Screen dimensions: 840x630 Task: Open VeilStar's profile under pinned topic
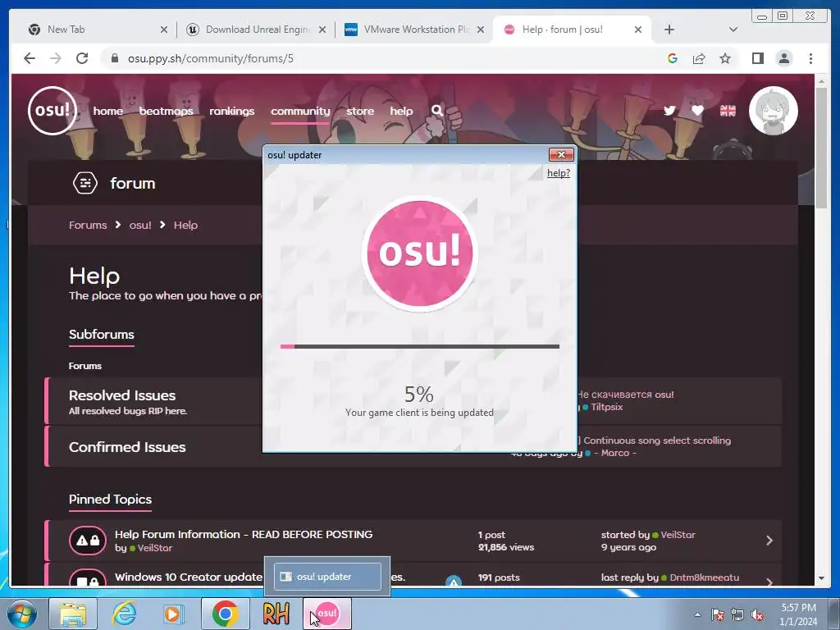tap(155, 548)
